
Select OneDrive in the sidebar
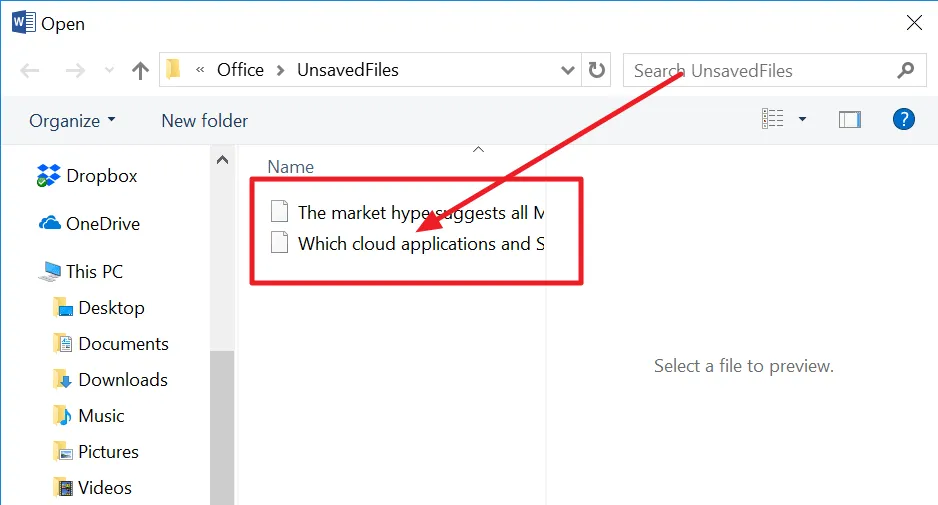click(90, 224)
